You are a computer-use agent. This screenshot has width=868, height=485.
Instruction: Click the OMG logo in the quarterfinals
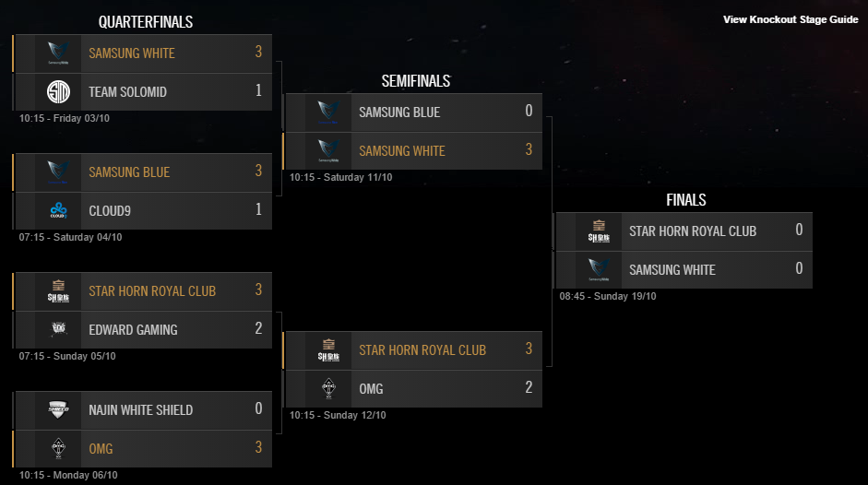pyautogui.click(x=58, y=448)
